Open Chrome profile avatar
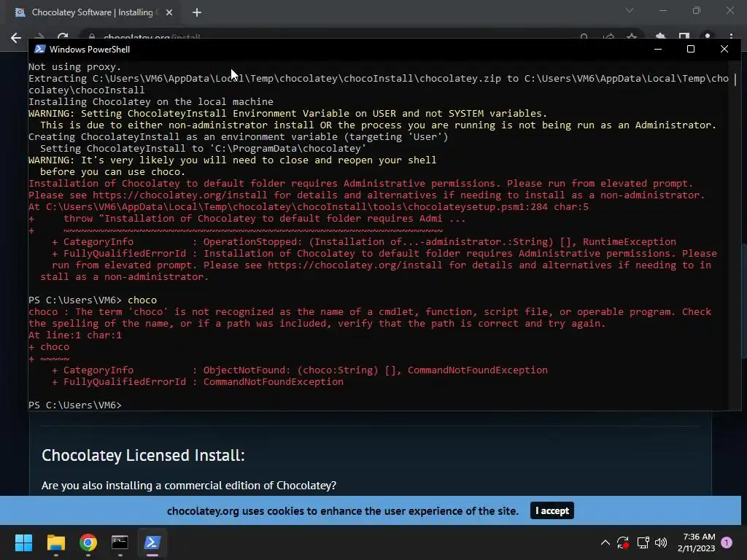The image size is (747, 560). pyautogui.click(x=708, y=36)
